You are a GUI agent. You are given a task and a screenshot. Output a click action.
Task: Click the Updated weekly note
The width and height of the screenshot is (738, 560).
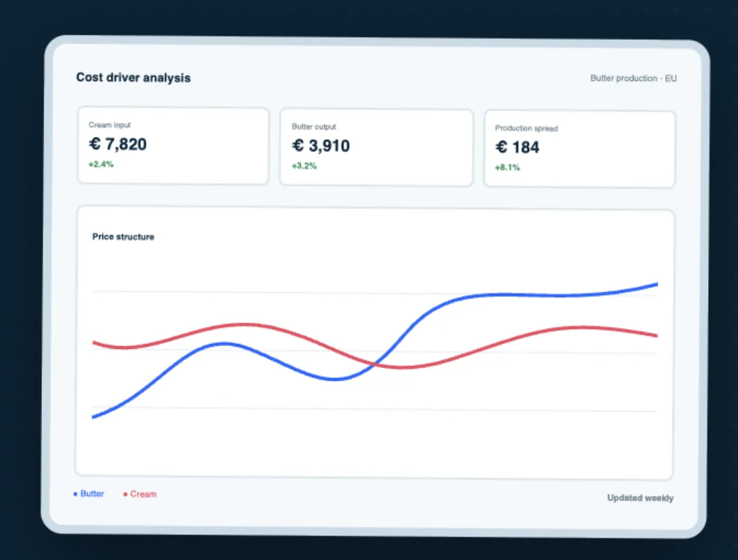point(640,498)
